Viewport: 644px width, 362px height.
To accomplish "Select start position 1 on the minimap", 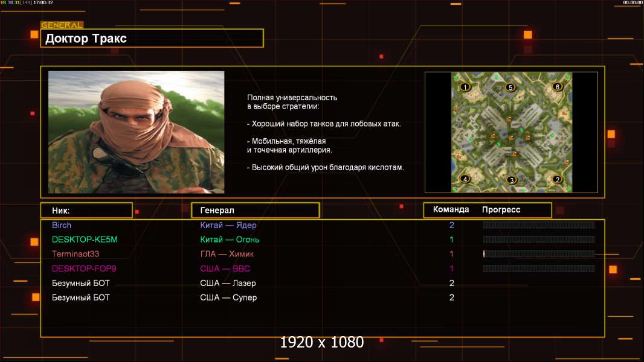I will (x=465, y=87).
